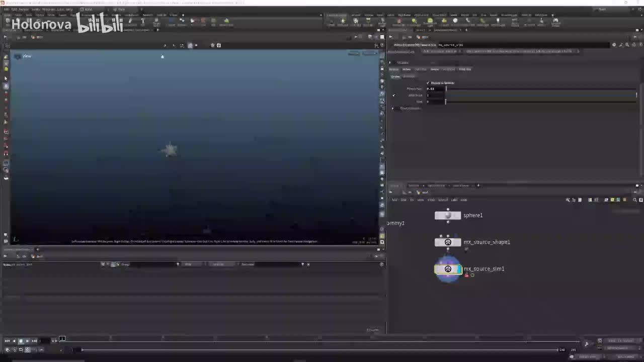Click the back arrow in the network pane

pyautogui.click(x=391, y=192)
